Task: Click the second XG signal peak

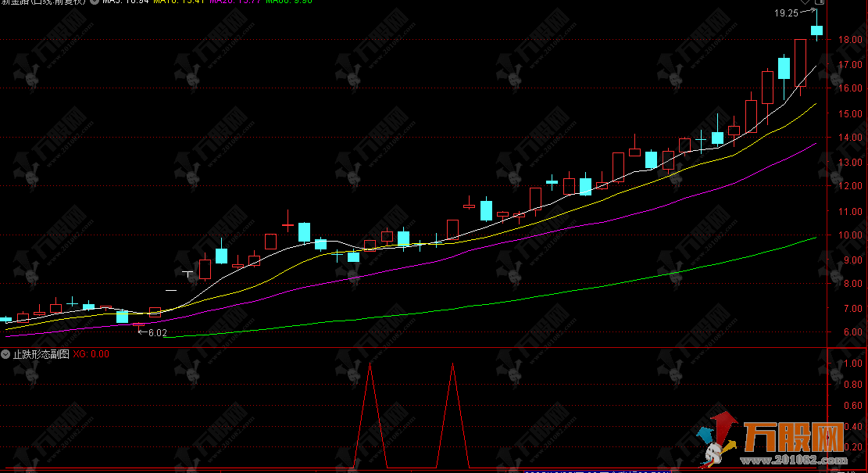Action: (x=453, y=364)
